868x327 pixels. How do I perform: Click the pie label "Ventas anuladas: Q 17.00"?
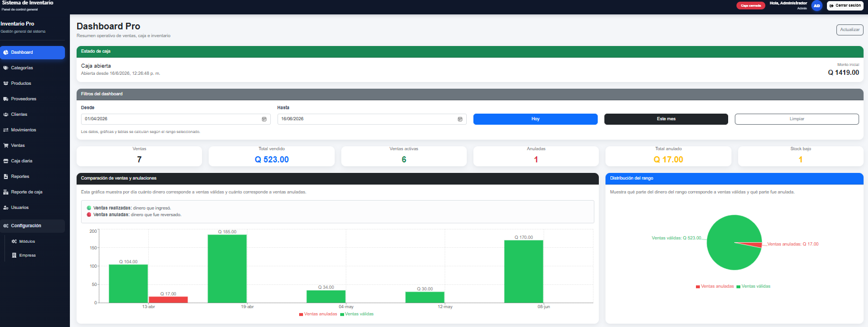(x=793, y=244)
